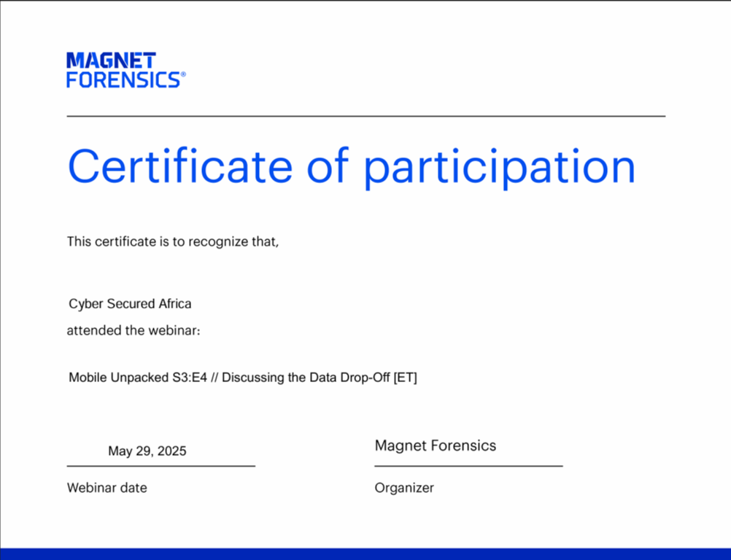Image resolution: width=731 pixels, height=560 pixels.
Task: Click the Magnet Forensics logo
Action: click(x=126, y=70)
